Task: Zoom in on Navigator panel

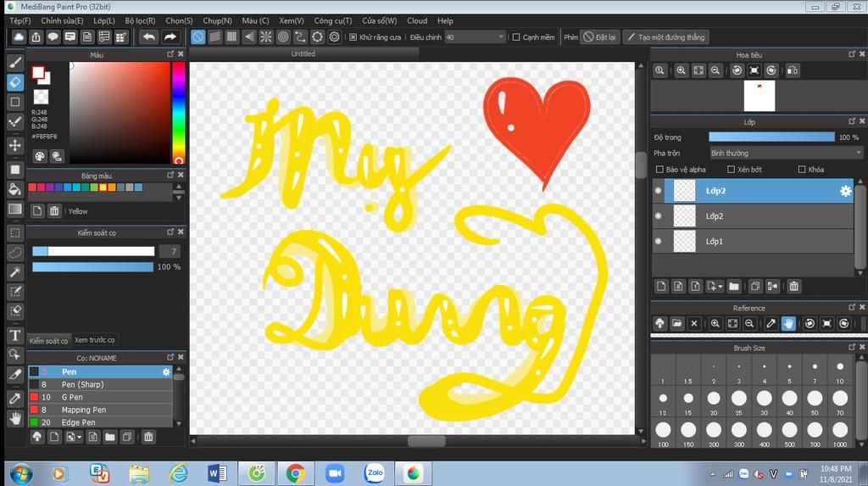Action: click(681, 70)
